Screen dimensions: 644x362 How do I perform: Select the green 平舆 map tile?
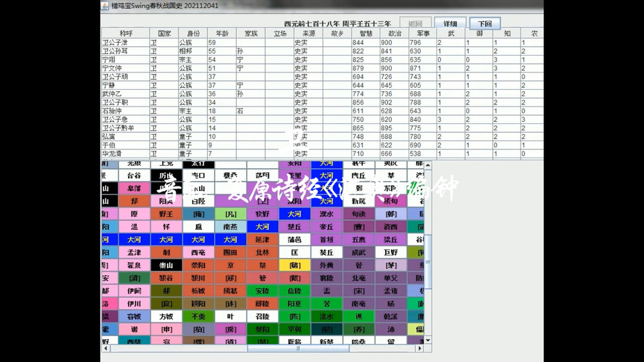pos(294,329)
